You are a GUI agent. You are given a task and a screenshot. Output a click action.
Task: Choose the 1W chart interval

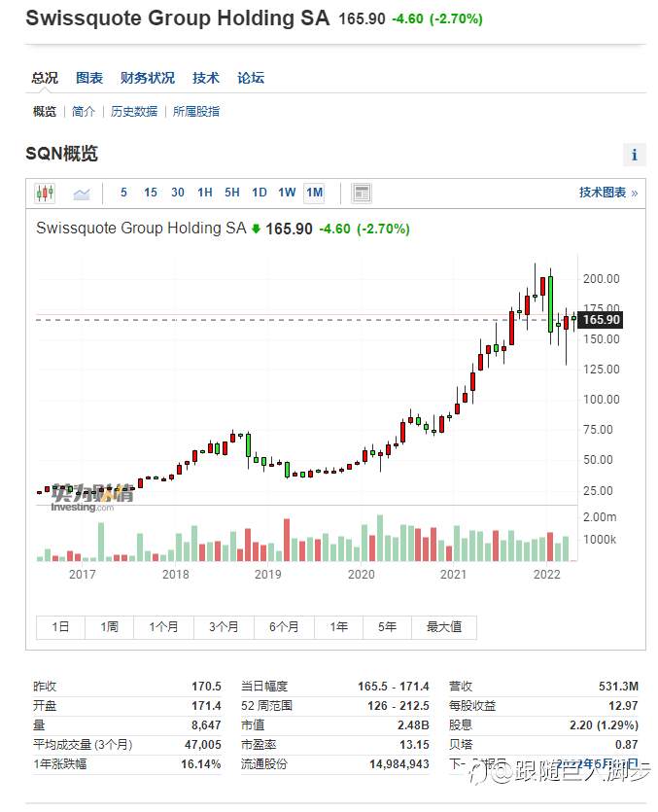pyautogui.click(x=287, y=193)
